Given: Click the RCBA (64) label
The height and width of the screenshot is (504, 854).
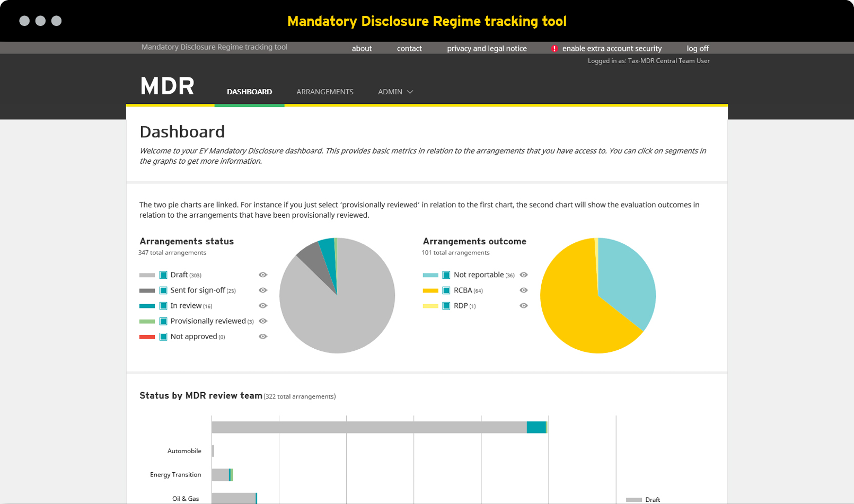Looking at the screenshot, I should pos(468,290).
